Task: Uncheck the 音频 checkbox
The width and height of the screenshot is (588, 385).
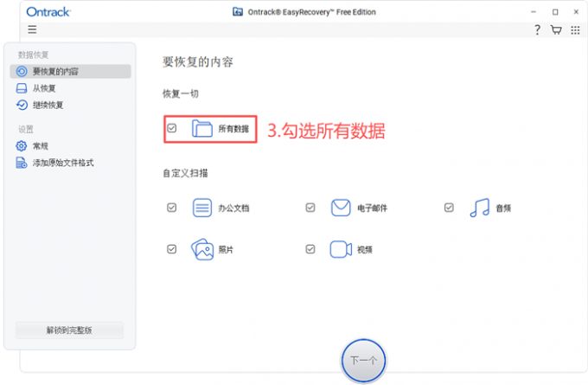Action: pyautogui.click(x=450, y=208)
